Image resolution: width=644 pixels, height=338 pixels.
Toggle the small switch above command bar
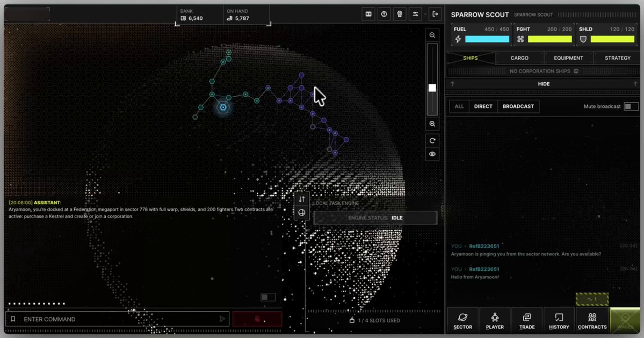pyautogui.click(x=268, y=297)
